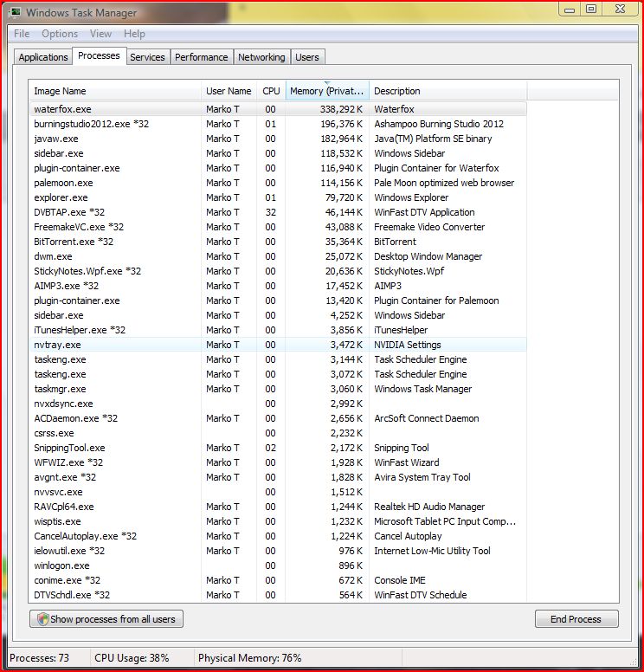644x672 pixels.
Task: Select the waterfox.exe process row
Action: (x=278, y=109)
